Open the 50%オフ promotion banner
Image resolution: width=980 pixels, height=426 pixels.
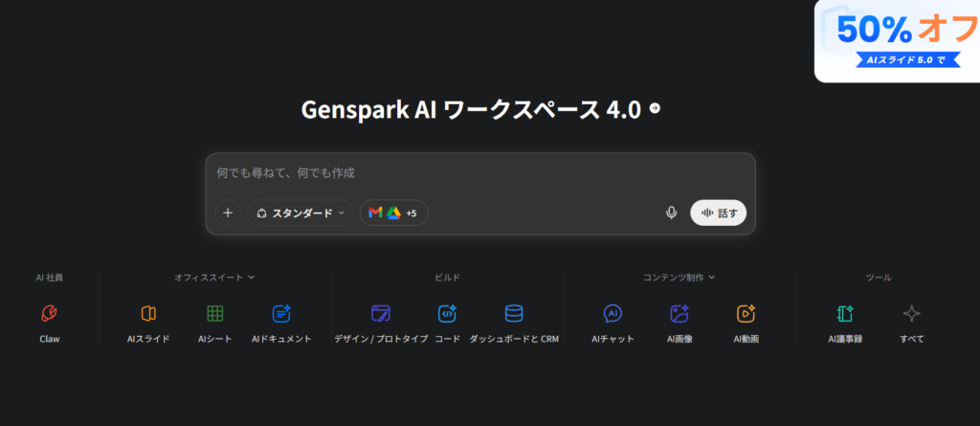(x=897, y=40)
